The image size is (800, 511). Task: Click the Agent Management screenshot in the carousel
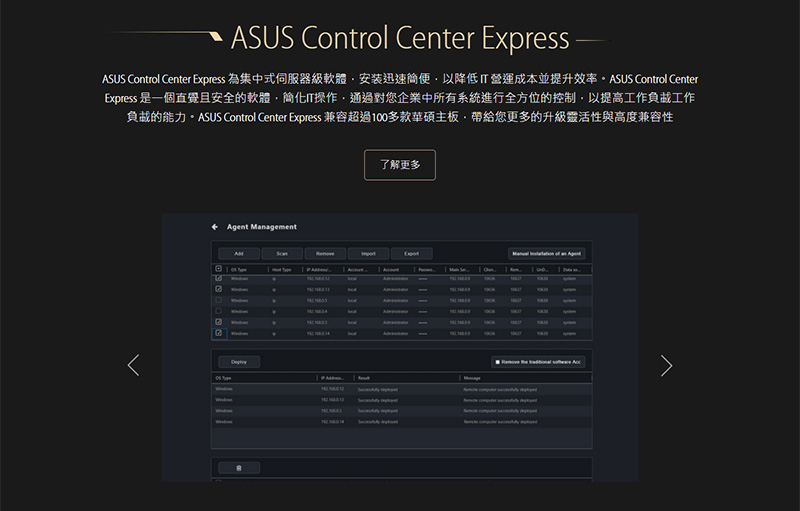click(400, 347)
